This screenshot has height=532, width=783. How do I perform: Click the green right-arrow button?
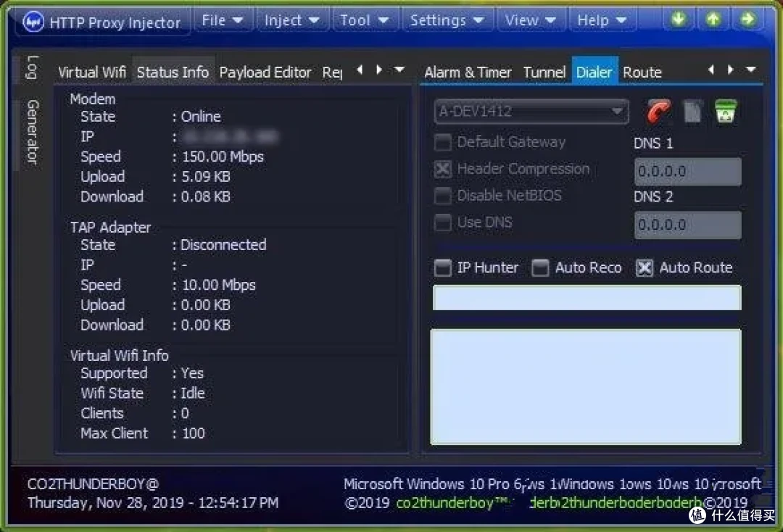click(x=747, y=20)
